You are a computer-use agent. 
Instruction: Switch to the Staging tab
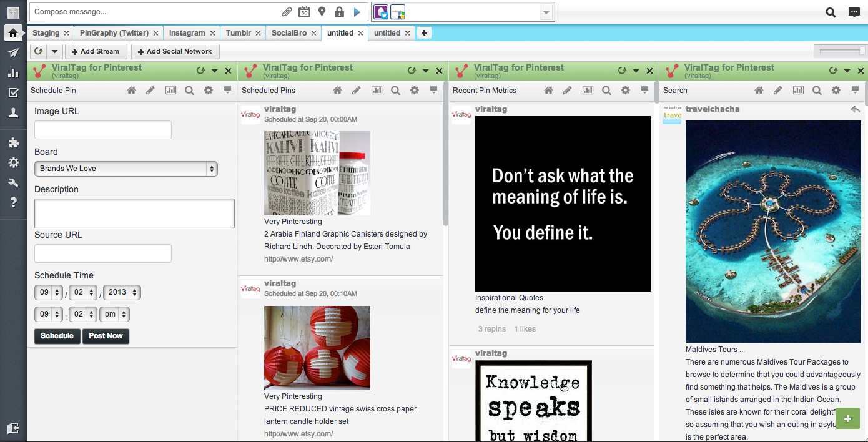click(x=46, y=33)
